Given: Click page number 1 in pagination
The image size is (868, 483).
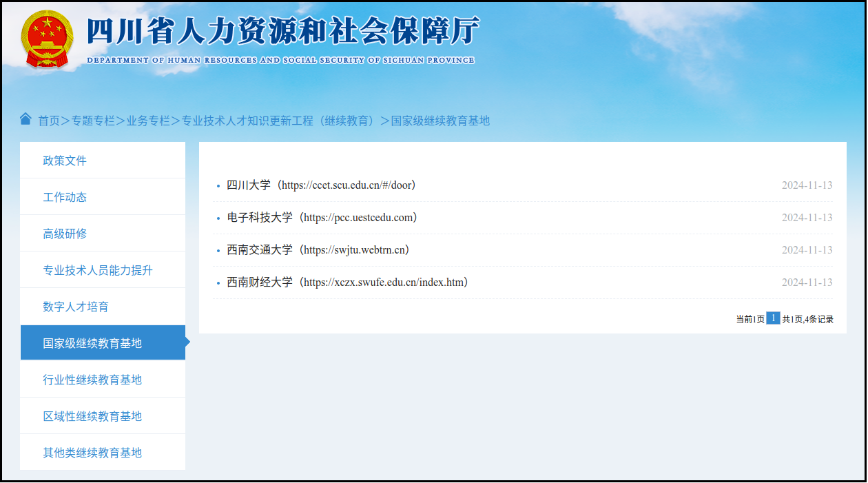Looking at the screenshot, I should (773, 318).
